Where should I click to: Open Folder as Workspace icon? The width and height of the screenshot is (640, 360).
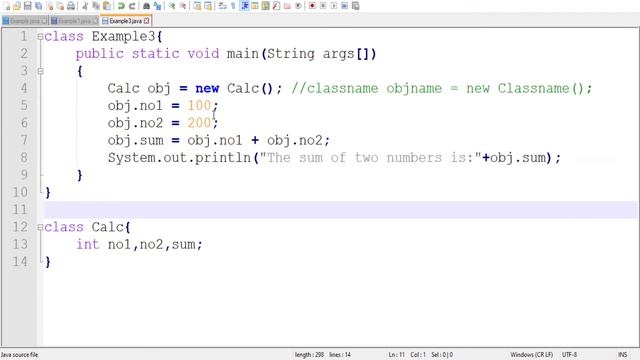287,6
